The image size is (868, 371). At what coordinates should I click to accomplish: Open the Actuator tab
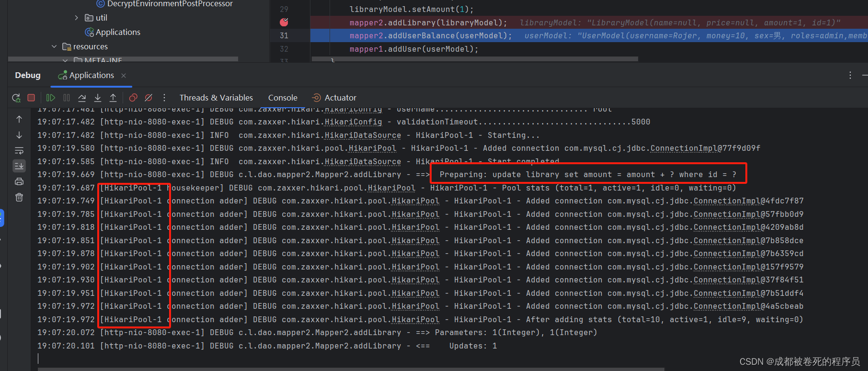pyautogui.click(x=334, y=98)
